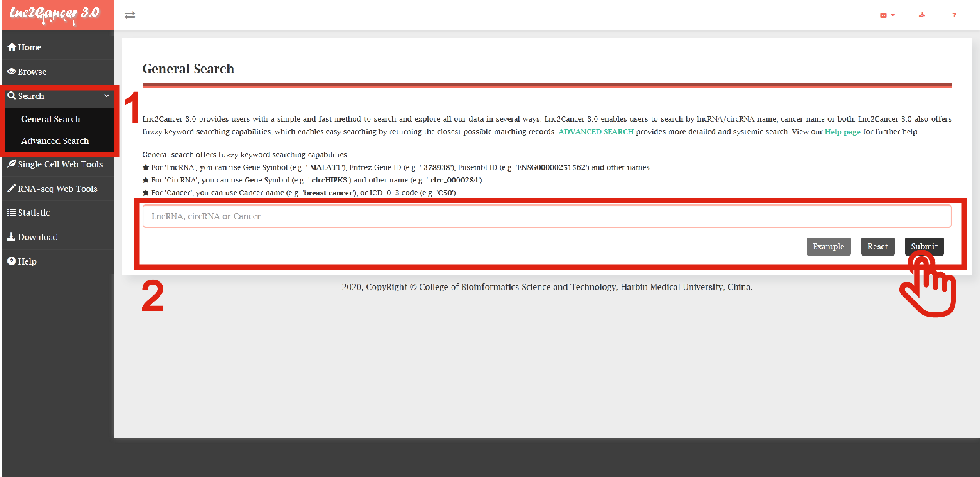This screenshot has height=477, width=980.
Task: Open the Statistic page
Action: (x=34, y=213)
